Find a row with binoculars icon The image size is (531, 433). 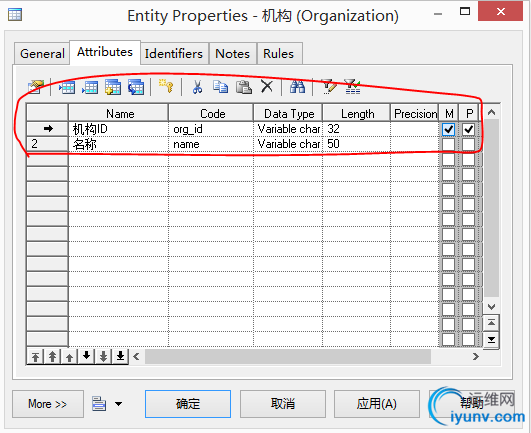point(297,86)
